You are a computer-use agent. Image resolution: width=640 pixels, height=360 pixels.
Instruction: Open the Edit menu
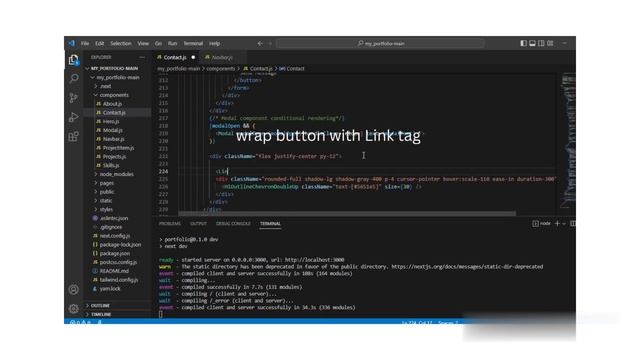pyautogui.click(x=100, y=43)
